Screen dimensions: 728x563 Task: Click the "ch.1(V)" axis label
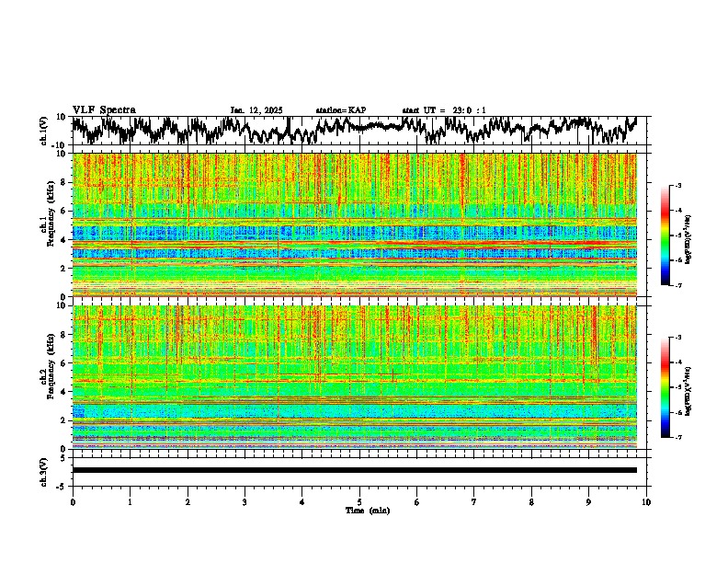pos(44,131)
